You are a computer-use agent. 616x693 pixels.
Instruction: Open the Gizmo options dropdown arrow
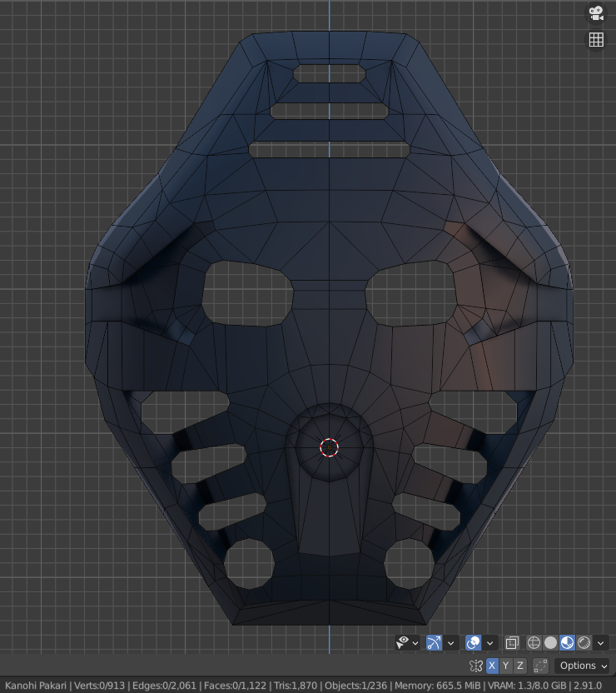pyautogui.click(x=451, y=643)
